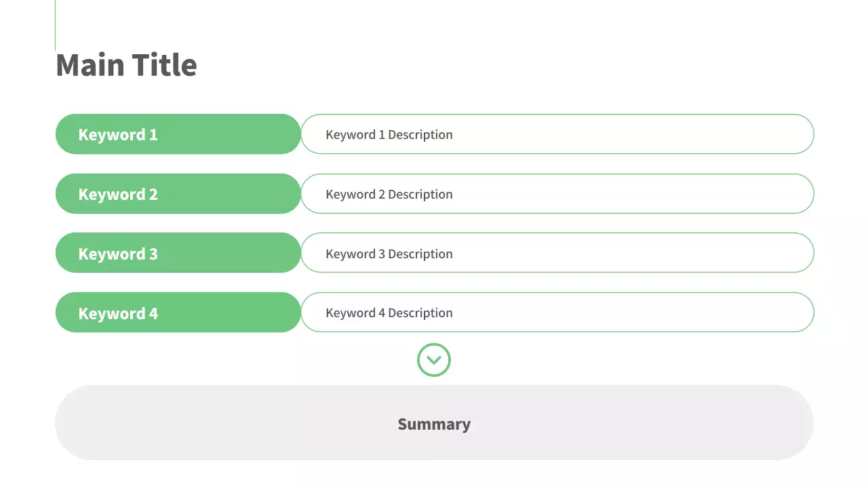Select the Keyword 2 Description outlined box
Image resolution: width=868 pixels, height=488 pixels.
[x=610, y=194]
